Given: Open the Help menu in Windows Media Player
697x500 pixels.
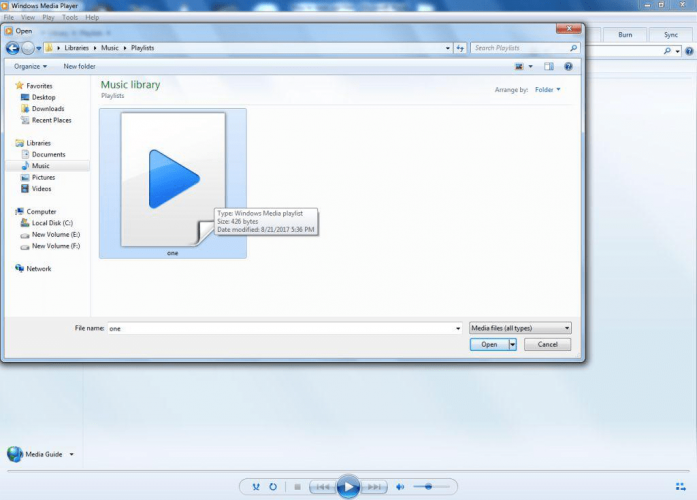Looking at the screenshot, I should pyautogui.click(x=92, y=17).
